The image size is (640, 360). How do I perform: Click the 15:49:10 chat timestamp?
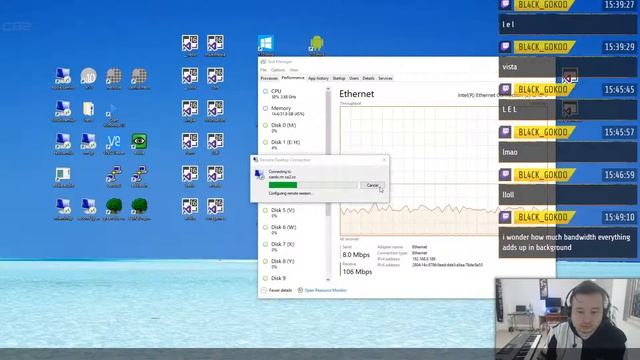click(619, 217)
